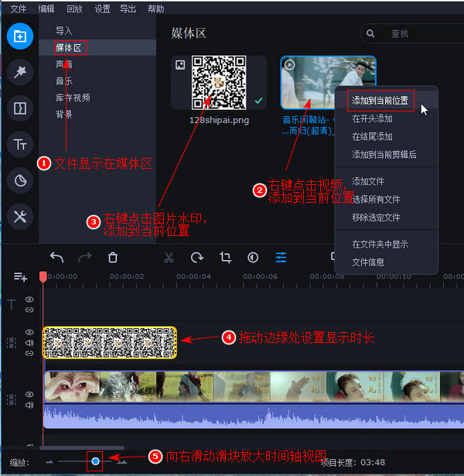Mute the main video track audio

(x=29, y=405)
